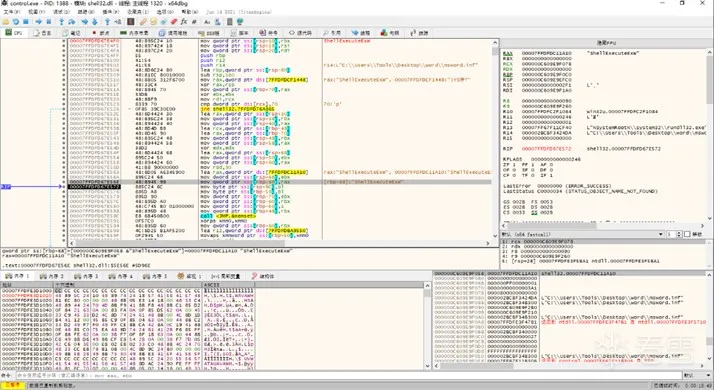Adjust the argument count stepper arrows
The height and width of the screenshot is (390, 714).
(x=679, y=234)
